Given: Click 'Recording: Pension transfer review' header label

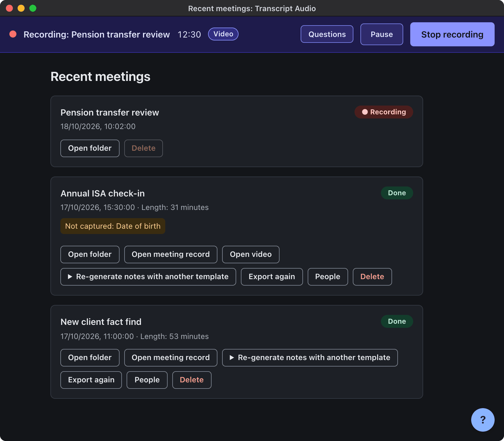Looking at the screenshot, I should point(97,35).
